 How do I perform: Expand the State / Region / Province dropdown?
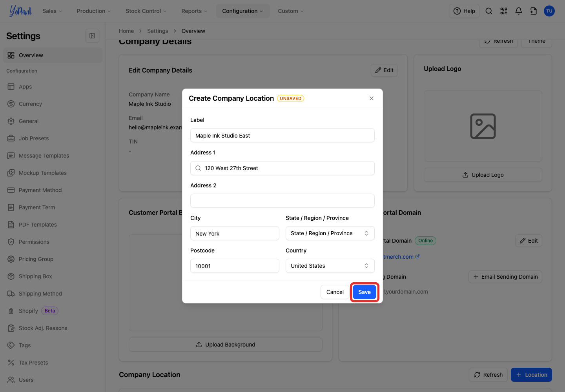(330, 233)
